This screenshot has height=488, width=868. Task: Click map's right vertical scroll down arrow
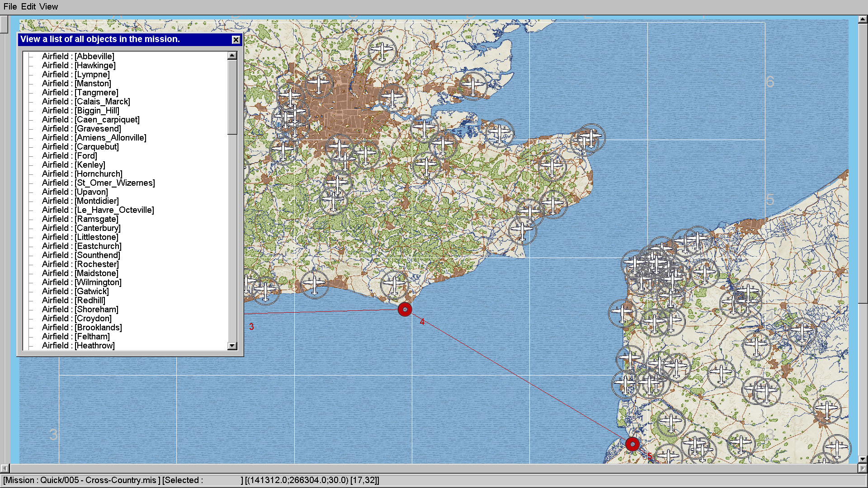point(863,459)
